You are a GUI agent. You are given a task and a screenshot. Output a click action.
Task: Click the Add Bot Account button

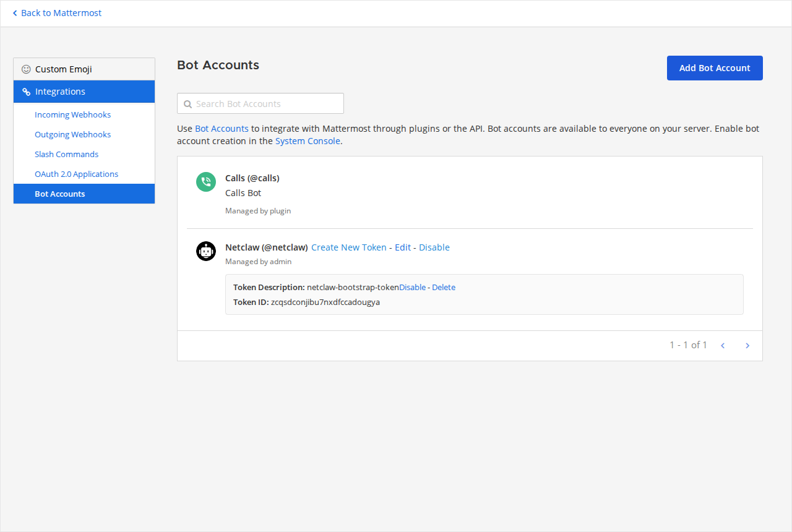click(715, 68)
